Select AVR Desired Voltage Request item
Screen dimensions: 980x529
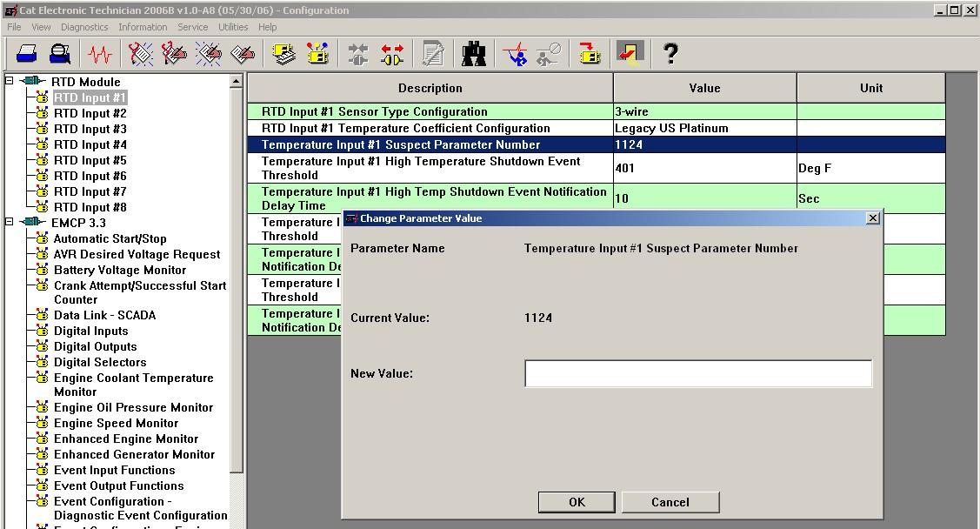click(137, 254)
